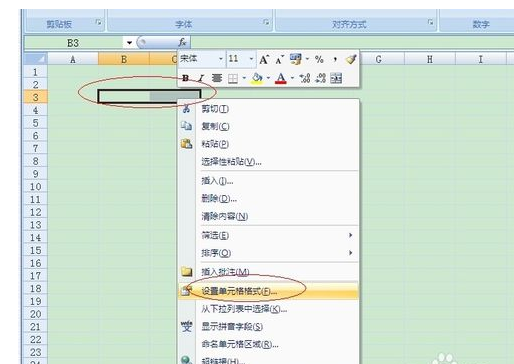This screenshot has width=514, height=364.
Task: Click the copy pages icon
Action: [x=186, y=126]
